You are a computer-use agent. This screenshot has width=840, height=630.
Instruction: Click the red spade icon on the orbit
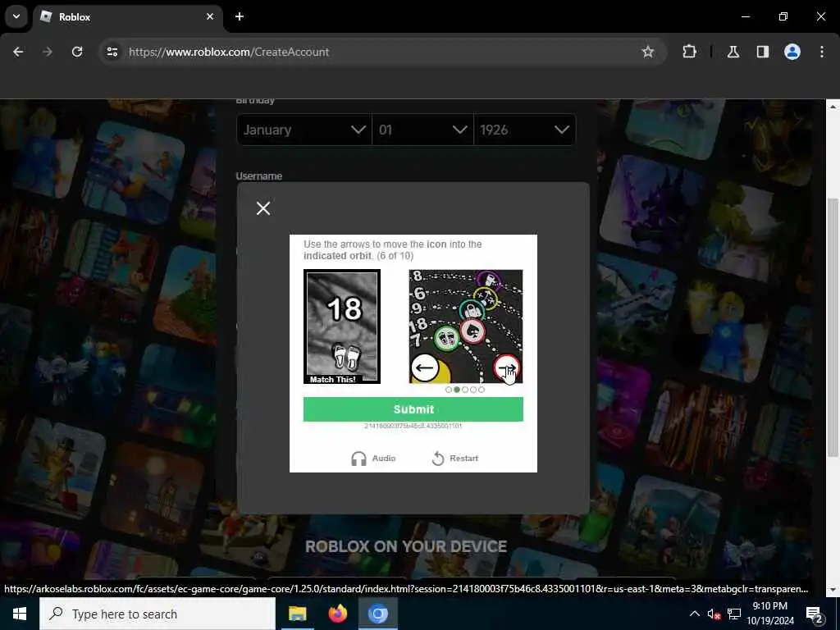[x=472, y=331]
